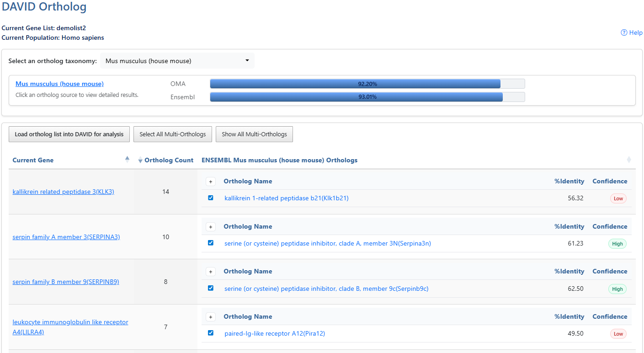This screenshot has width=644, height=353.
Task: Click the sort arrow on the Orthologs column
Action: click(629, 160)
